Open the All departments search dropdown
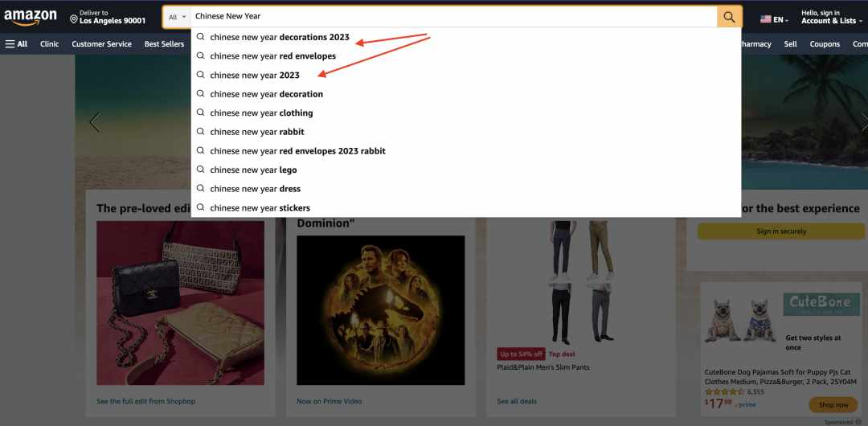Viewport: 868px width, 426px height. tap(177, 17)
